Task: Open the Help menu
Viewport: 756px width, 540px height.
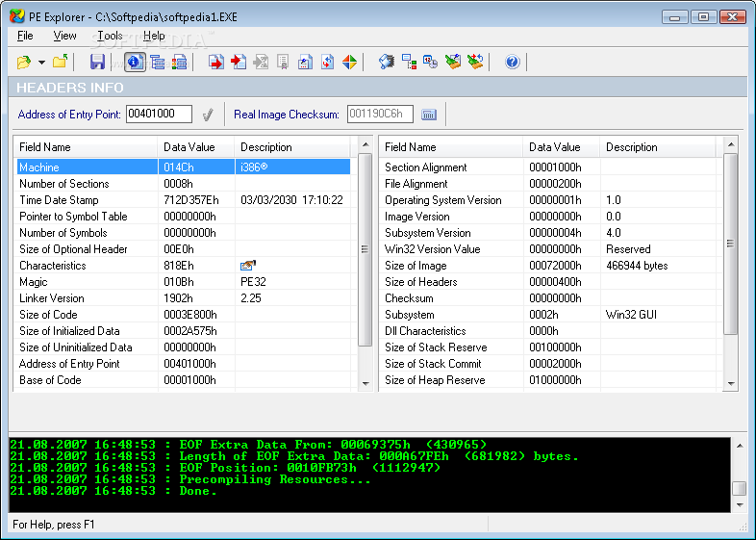Action: (154, 36)
